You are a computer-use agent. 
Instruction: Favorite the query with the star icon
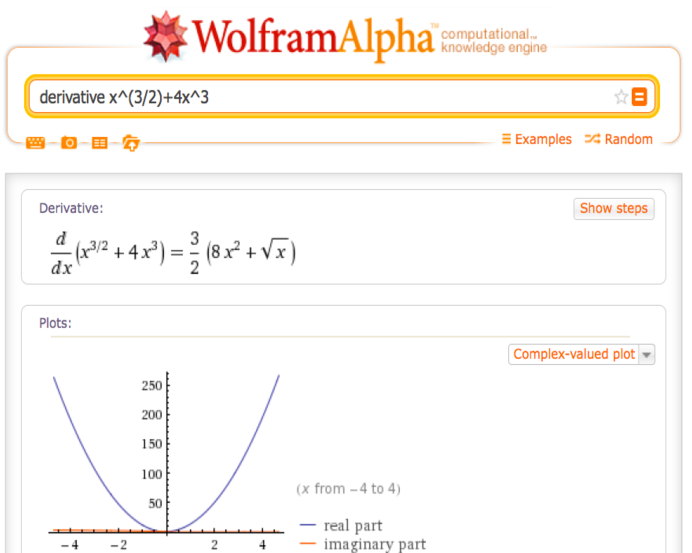coord(621,97)
